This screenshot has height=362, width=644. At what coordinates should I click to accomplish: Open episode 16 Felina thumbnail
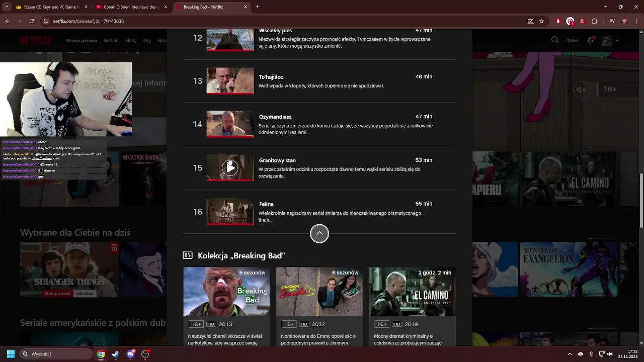pos(230,212)
